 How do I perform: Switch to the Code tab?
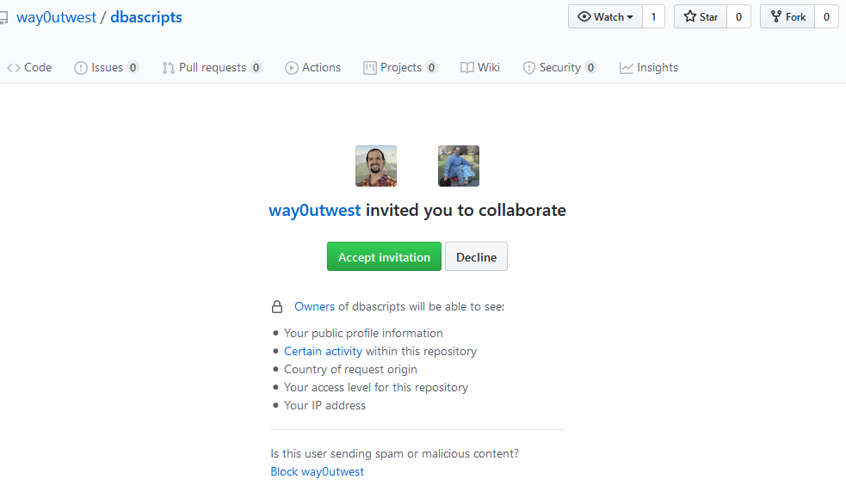(29, 67)
